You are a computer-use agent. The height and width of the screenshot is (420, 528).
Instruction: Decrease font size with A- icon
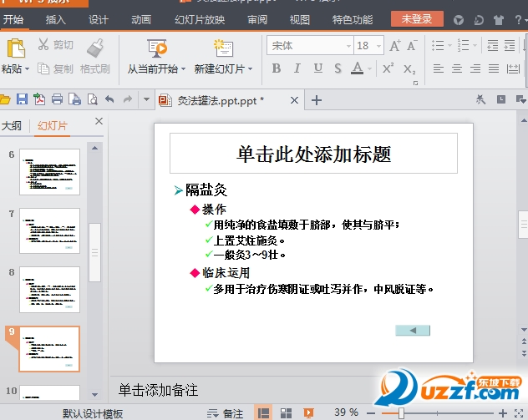(x=412, y=45)
